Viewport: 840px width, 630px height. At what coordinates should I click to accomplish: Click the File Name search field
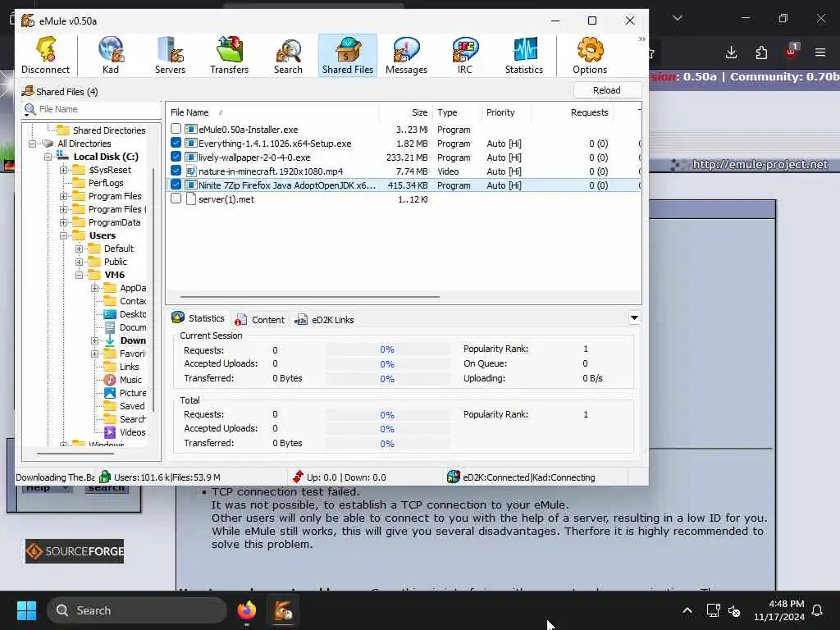pyautogui.click(x=98, y=109)
